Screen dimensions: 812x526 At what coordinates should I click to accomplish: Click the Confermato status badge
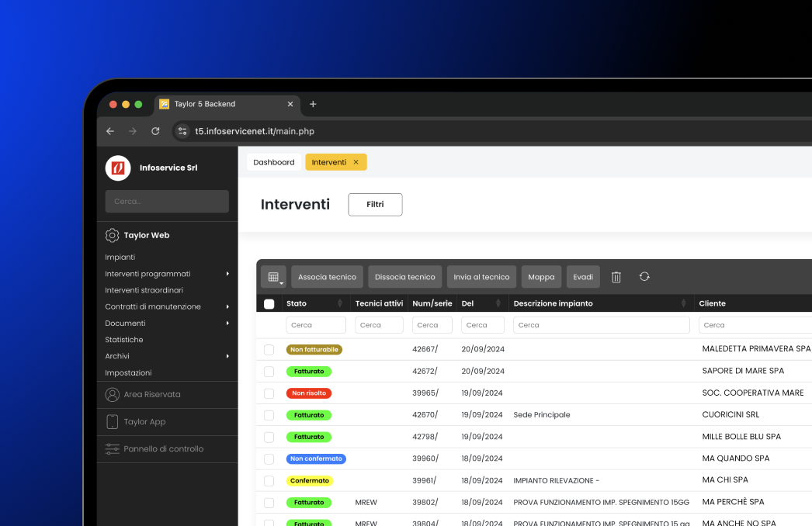pyautogui.click(x=310, y=481)
